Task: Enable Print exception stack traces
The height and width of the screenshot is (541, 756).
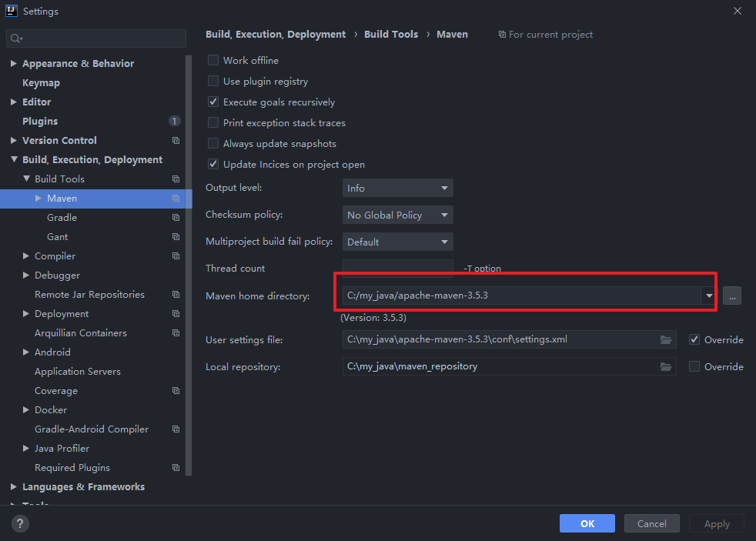Action: tap(213, 122)
